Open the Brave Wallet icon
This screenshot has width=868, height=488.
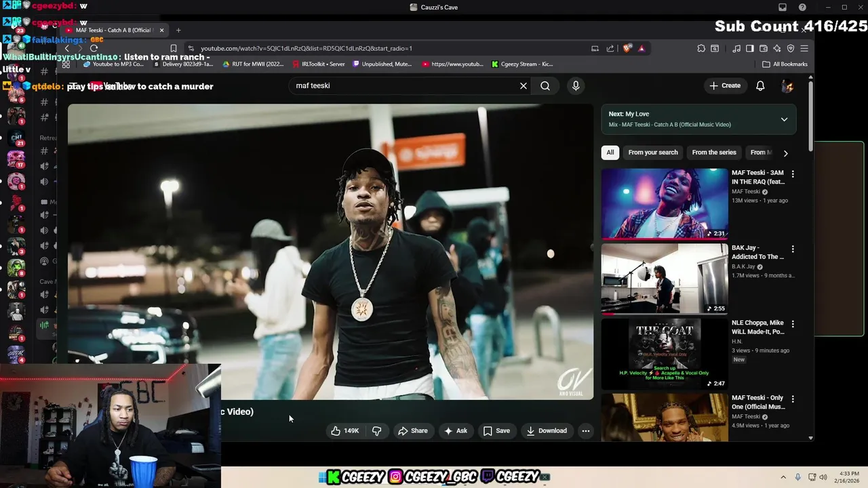(764, 48)
